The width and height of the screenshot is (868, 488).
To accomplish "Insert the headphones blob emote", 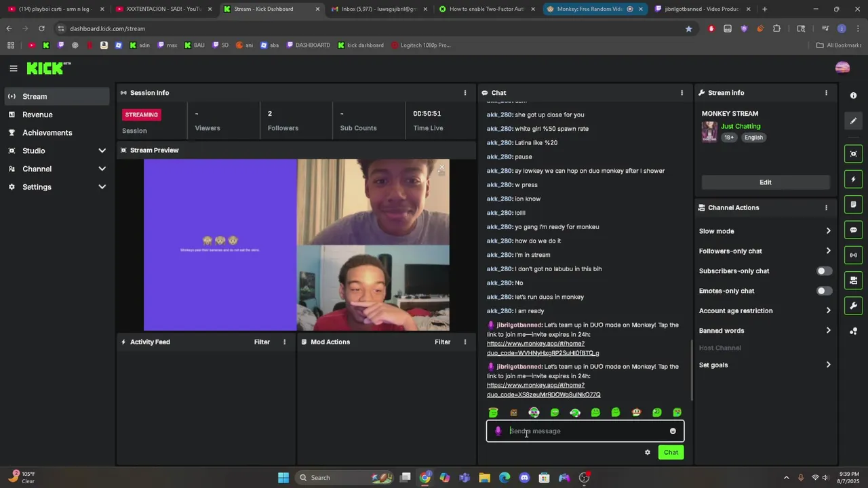I will point(575,412).
